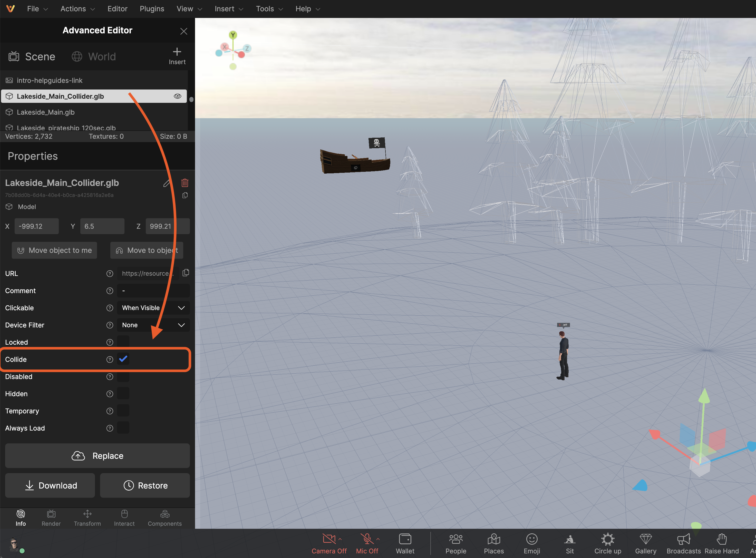Open the Clickable When Visible dropdown

click(x=153, y=308)
